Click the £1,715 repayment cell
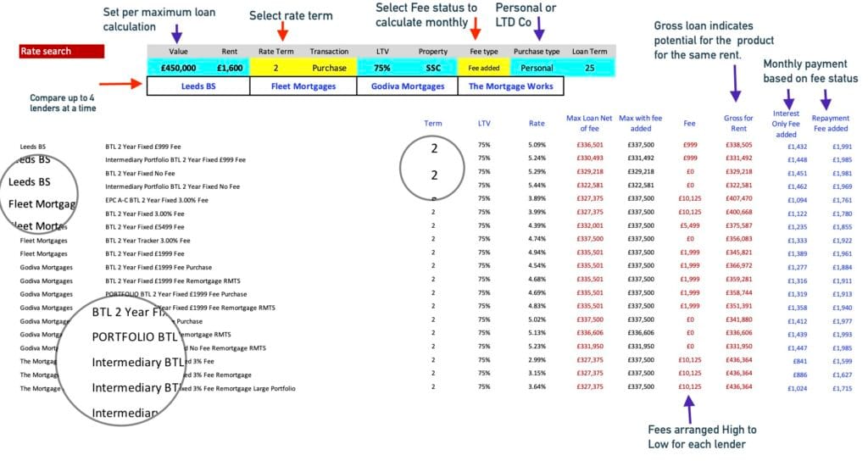 pos(842,389)
